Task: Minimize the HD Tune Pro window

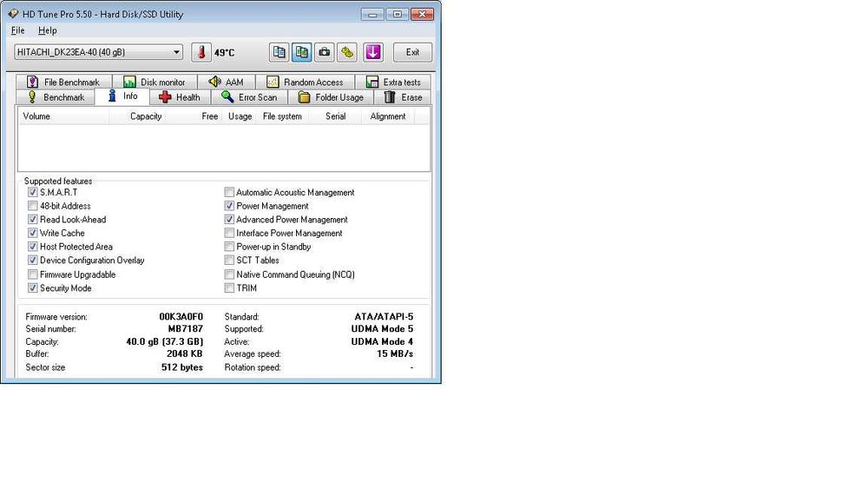Action: [372, 14]
